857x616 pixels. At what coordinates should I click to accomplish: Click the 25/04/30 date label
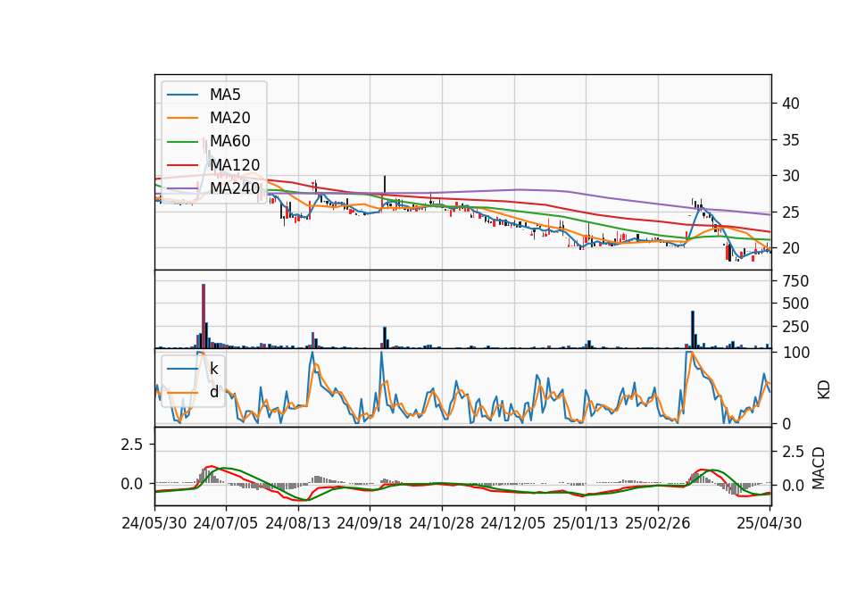click(770, 523)
